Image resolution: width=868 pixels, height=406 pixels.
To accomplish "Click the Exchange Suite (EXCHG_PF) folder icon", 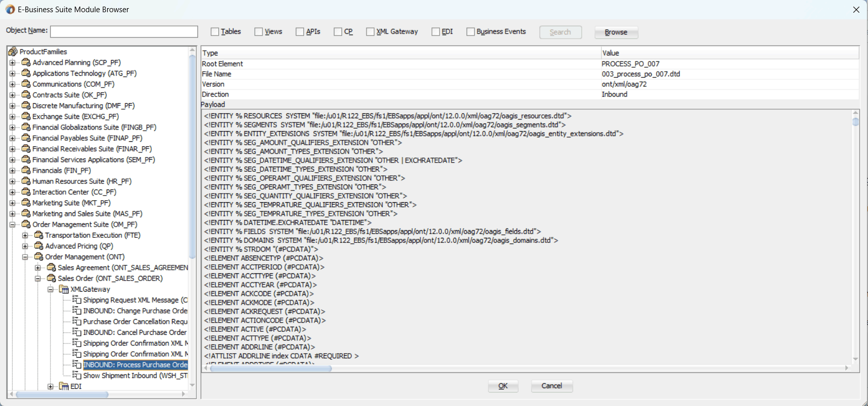I will point(26,116).
